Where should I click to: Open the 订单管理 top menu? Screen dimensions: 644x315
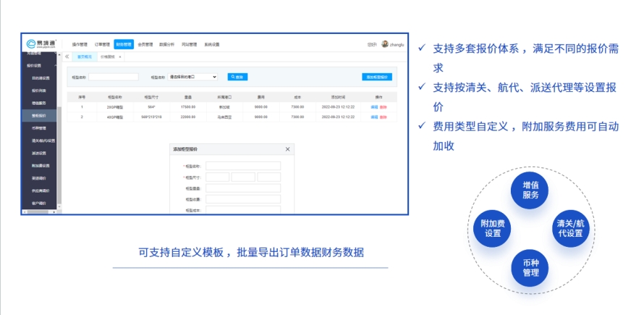[x=101, y=44]
